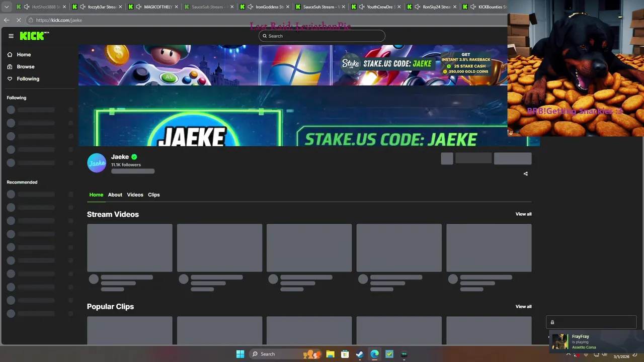Click the Jaeke channel avatar
644x362 pixels.
click(x=97, y=163)
